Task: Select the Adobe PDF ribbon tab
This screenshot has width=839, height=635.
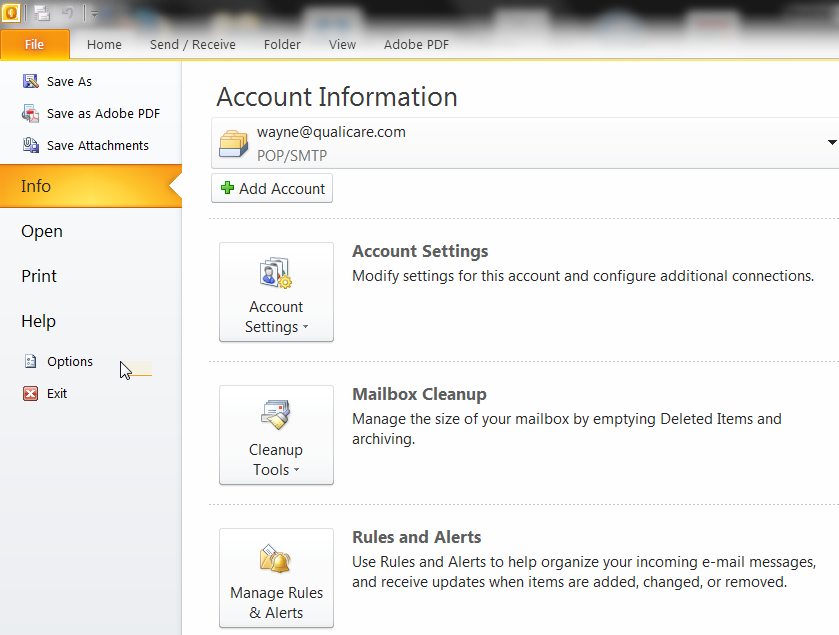Action: [x=416, y=45]
